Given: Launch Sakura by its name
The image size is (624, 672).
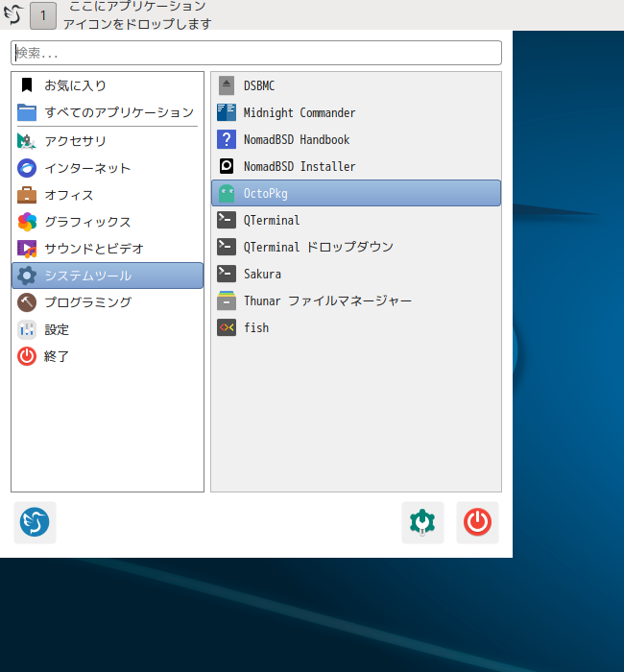Looking at the screenshot, I should pos(262,274).
